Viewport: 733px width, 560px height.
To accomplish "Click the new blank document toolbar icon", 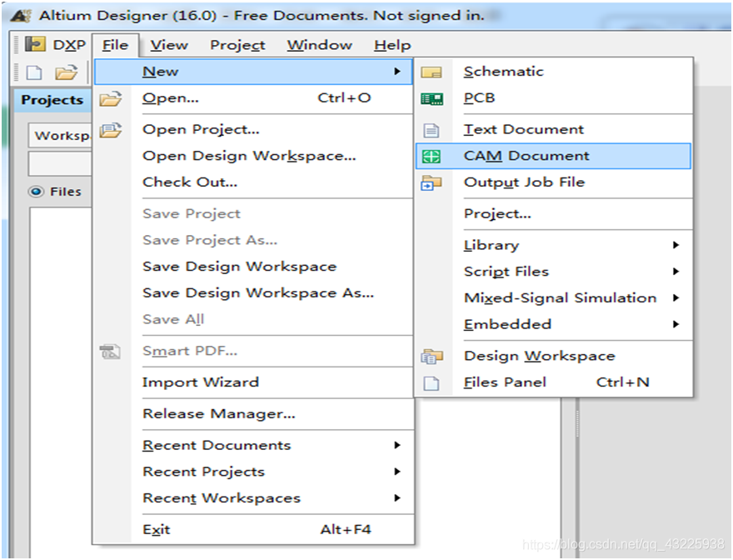I will tap(34, 72).
